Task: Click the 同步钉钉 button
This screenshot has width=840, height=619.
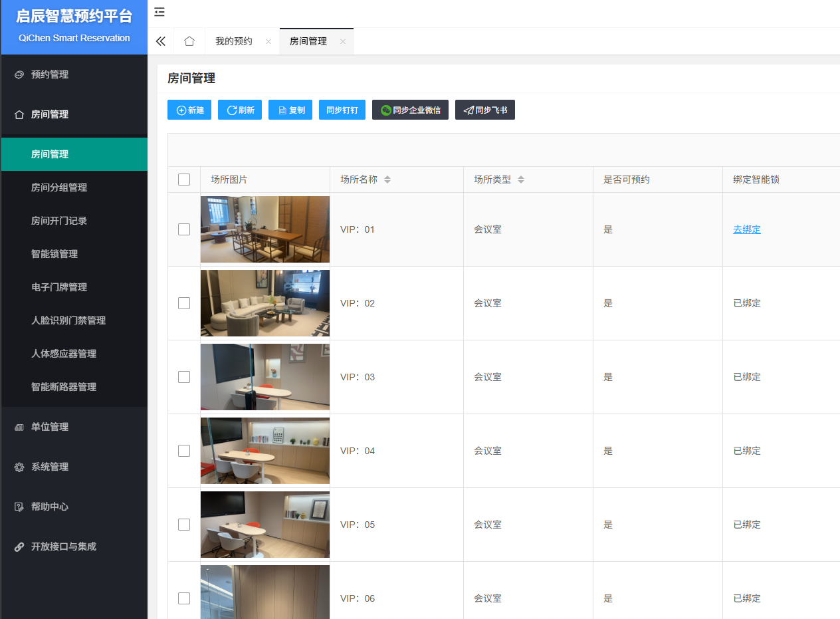Action: (x=342, y=110)
